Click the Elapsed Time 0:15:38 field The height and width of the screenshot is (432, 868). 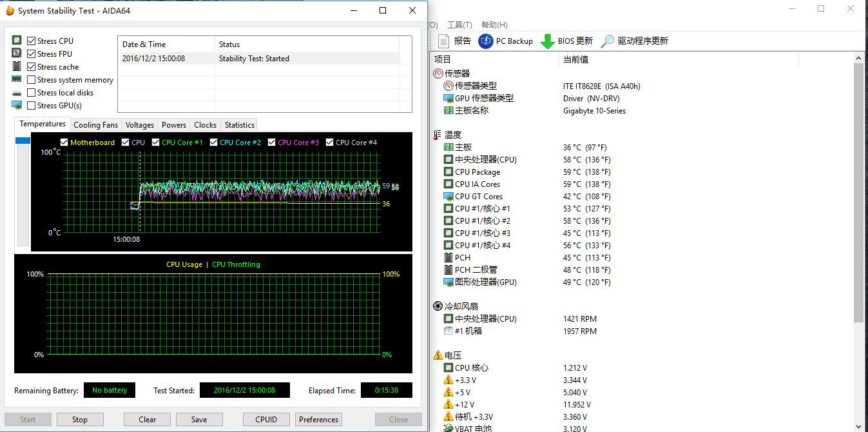[386, 390]
